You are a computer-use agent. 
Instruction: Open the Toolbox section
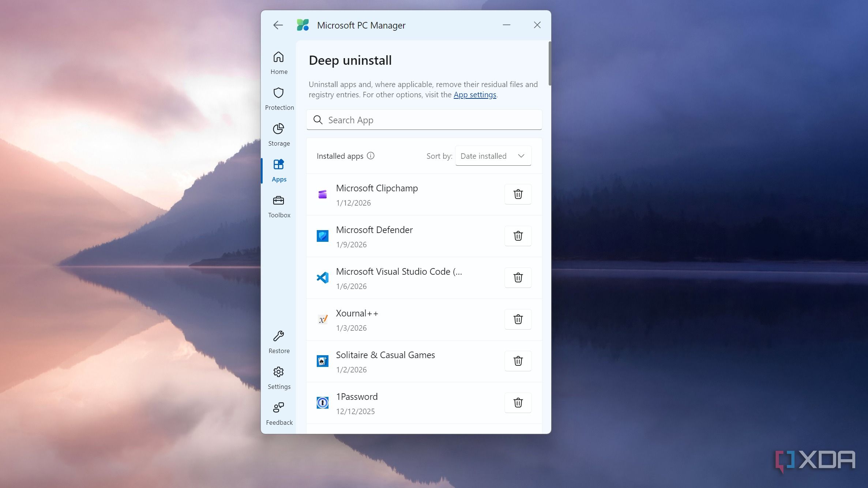(x=279, y=206)
